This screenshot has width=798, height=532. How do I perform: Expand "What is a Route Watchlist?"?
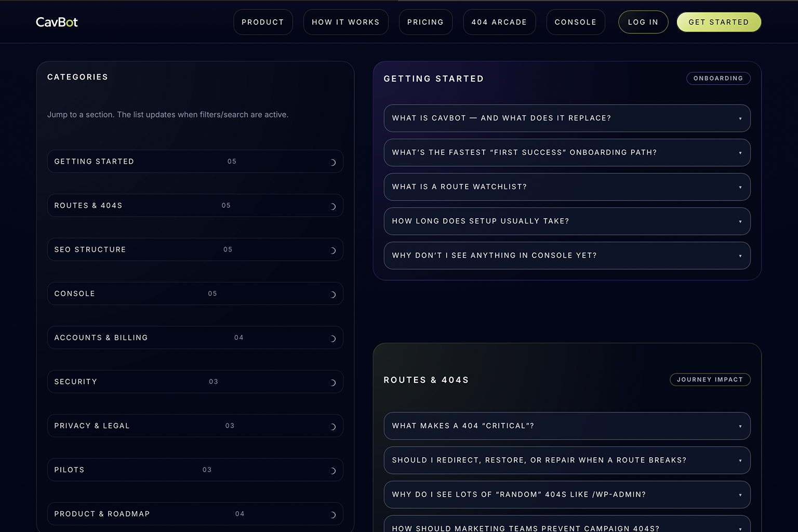(x=567, y=187)
